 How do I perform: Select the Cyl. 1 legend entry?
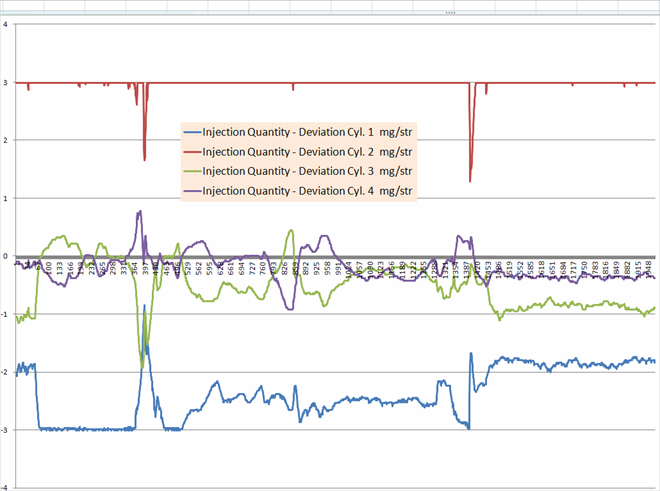[298, 132]
